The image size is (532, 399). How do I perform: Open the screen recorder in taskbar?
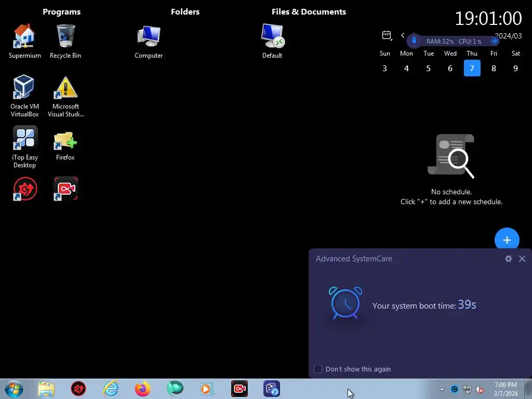click(240, 389)
